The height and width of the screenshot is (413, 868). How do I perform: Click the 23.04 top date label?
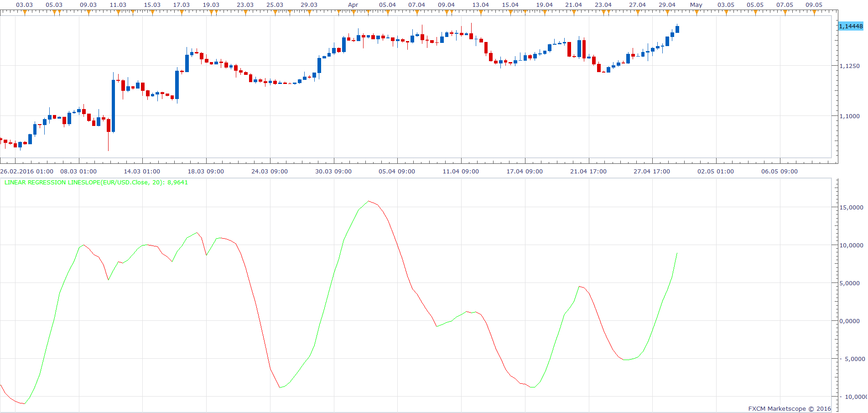(603, 5)
